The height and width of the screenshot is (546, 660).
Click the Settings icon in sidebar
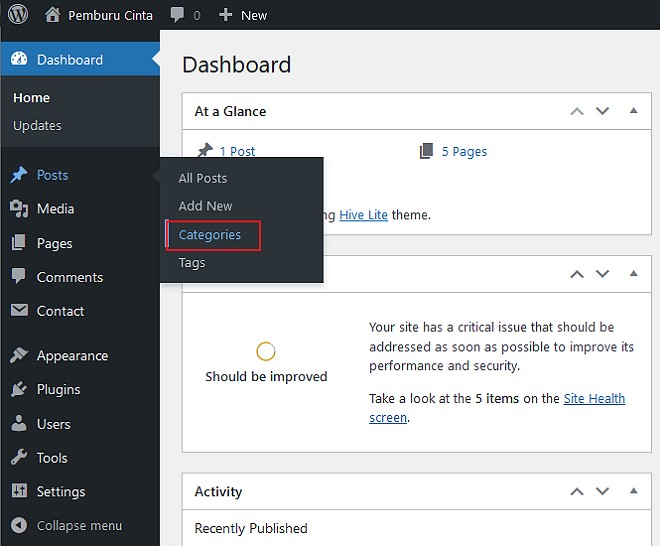click(19, 492)
